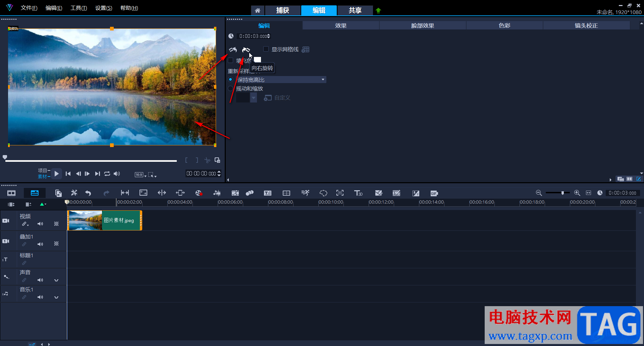Open the Tools (工具) menu
This screenshot has height=346, width=644.
pyautogui.click(x=78, y=8)
